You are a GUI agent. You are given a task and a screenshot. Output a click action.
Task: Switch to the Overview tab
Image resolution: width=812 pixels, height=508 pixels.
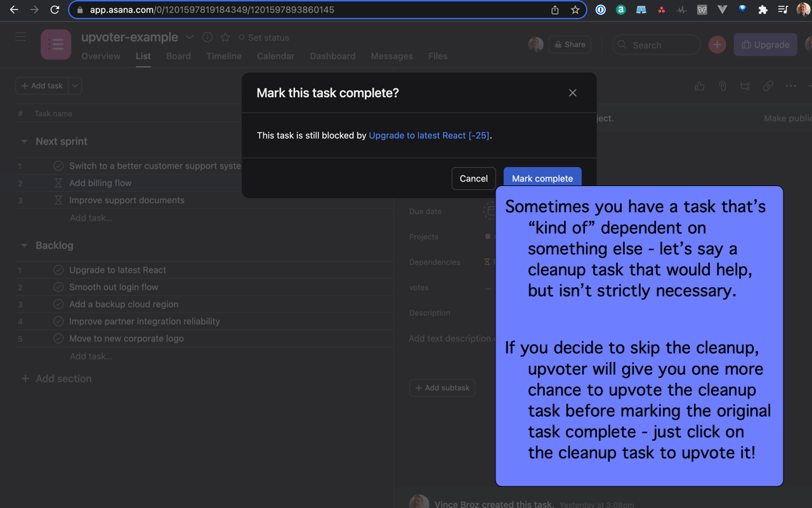point(101,56)
